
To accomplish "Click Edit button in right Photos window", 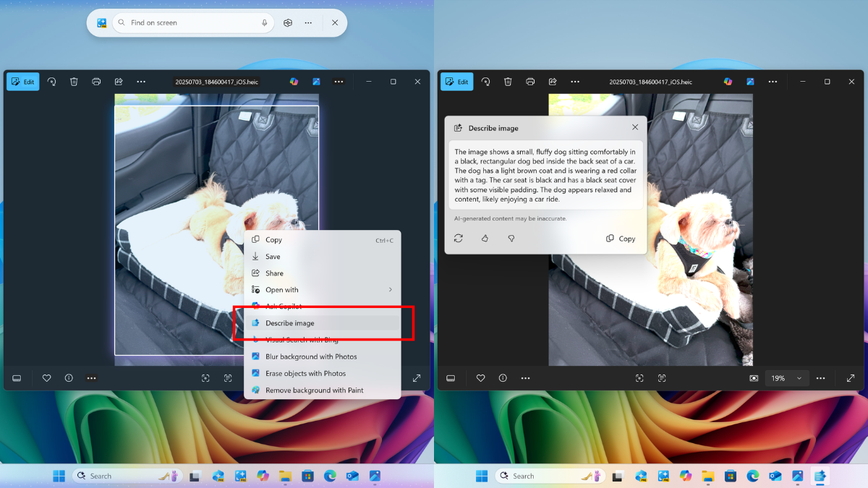I will point(457,82).
